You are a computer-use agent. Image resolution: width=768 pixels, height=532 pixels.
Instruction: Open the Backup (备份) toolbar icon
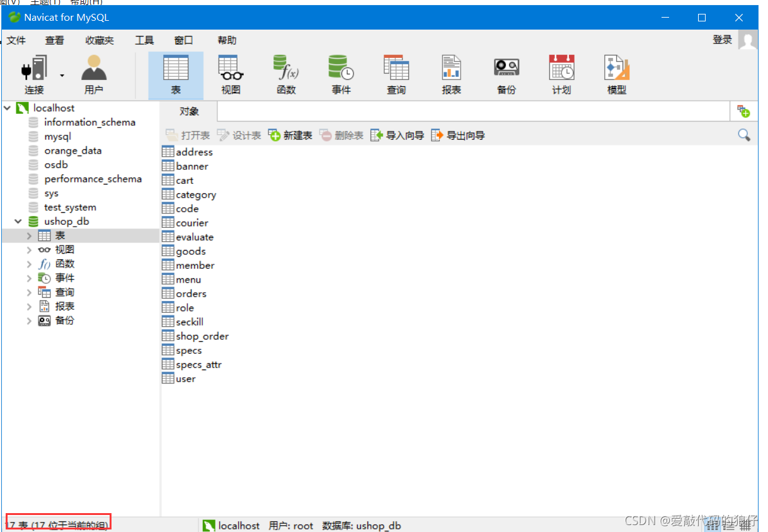click(x=507, y=74)
